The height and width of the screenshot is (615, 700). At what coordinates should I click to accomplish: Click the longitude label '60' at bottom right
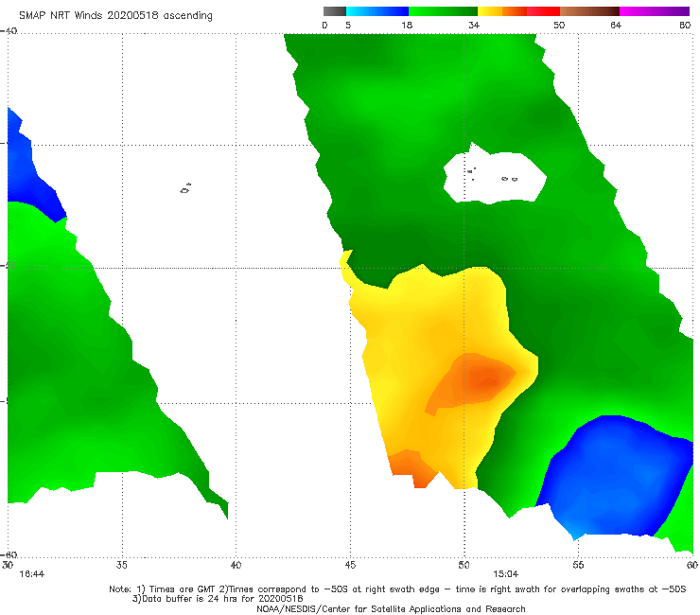click(x=692, y=565)
